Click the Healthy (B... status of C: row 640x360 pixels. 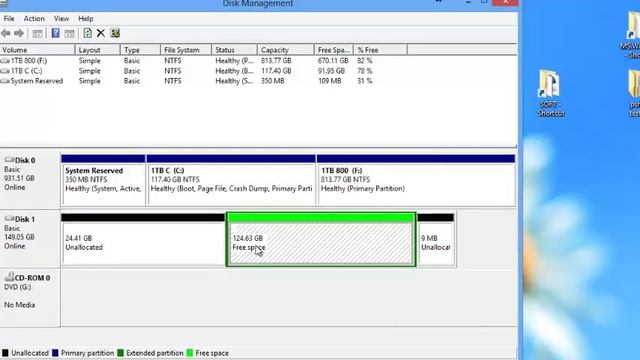click(x=234, y=71)
